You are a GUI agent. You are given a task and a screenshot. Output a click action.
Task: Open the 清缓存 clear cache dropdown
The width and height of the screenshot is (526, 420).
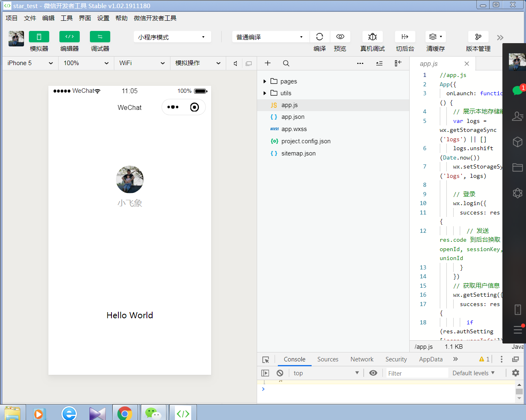436,37
